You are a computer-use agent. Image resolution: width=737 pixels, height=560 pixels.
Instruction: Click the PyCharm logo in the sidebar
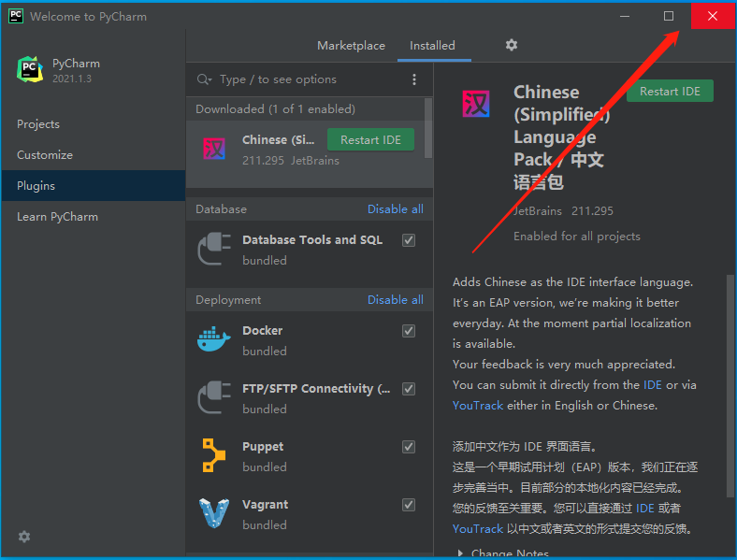point(30,69)
